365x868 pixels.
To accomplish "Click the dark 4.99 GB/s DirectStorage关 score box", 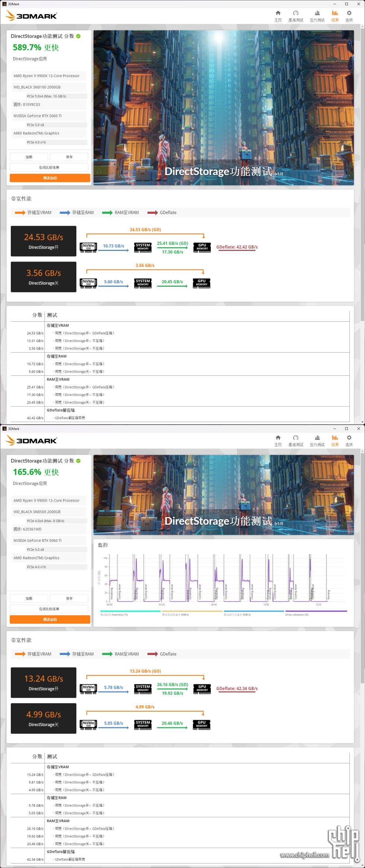I will (44, 718).
